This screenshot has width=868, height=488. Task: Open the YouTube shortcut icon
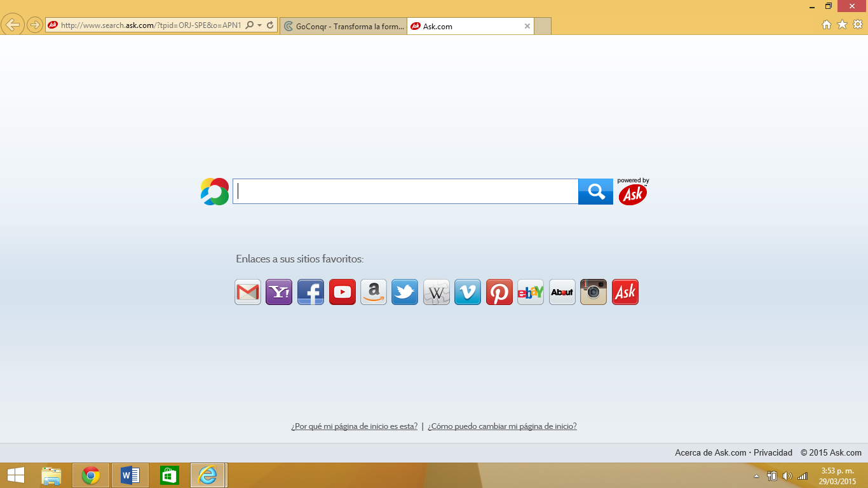pyautogui.click(x=342, y=292)
